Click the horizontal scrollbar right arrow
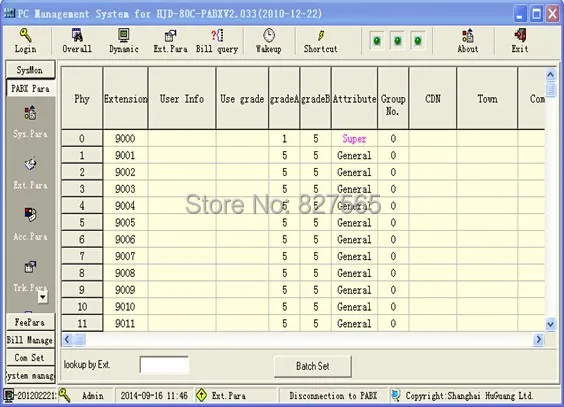The height and width of the screenshot is (407, 564). click(538, 339)
